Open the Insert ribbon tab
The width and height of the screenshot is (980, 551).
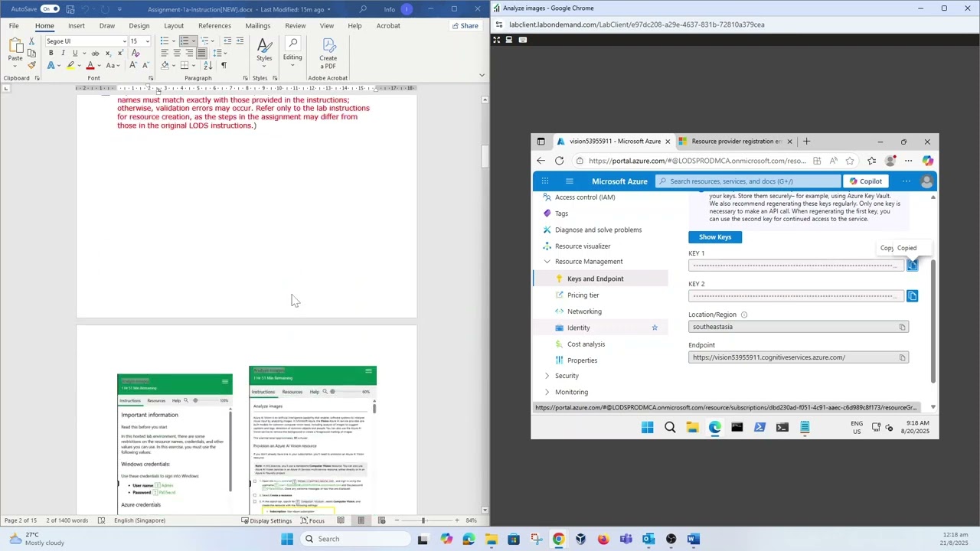[77, 26]
